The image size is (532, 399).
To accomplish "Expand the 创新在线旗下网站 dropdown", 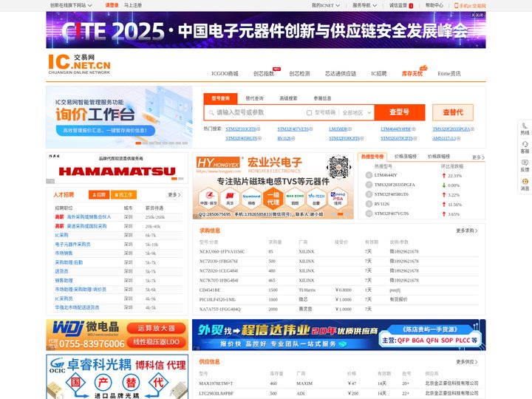I will (x=71, y=5).
